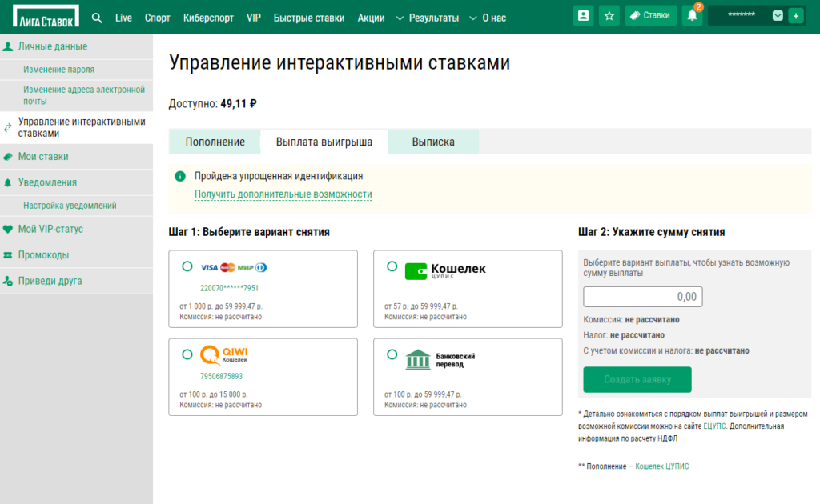Image resolution: width=820 pixels, height=504 pixels.
Task: Select the bank card withdrawal radio button
Action: click(x=187, y=266)
